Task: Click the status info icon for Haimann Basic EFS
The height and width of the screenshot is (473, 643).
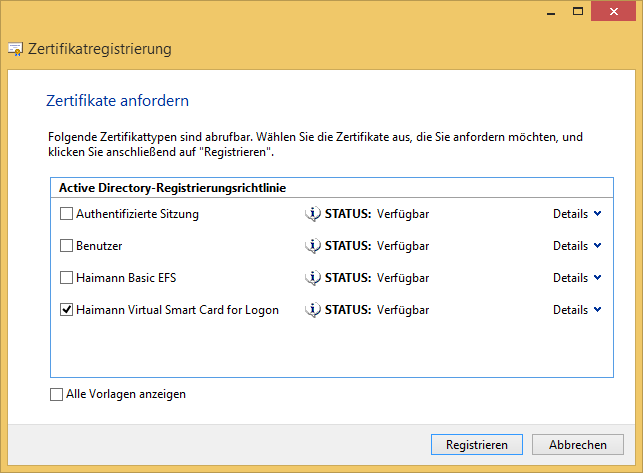Action: [x=312, y=278]
